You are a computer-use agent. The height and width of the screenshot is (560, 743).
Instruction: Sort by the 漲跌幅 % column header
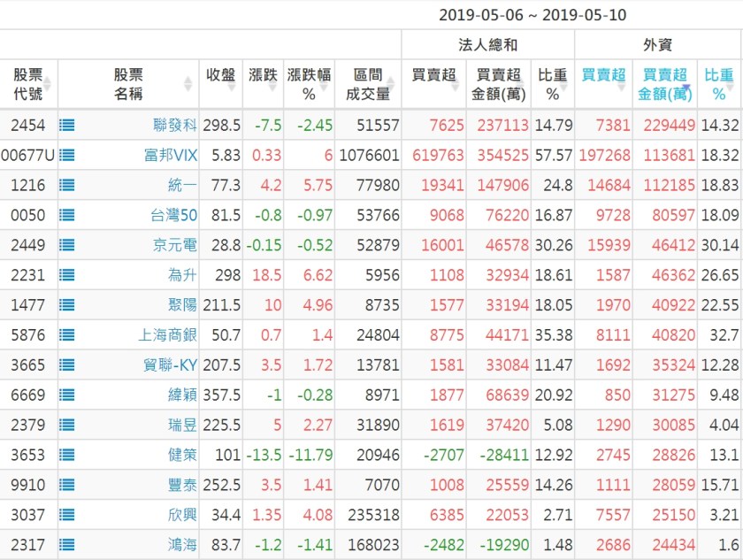(309, 84)
